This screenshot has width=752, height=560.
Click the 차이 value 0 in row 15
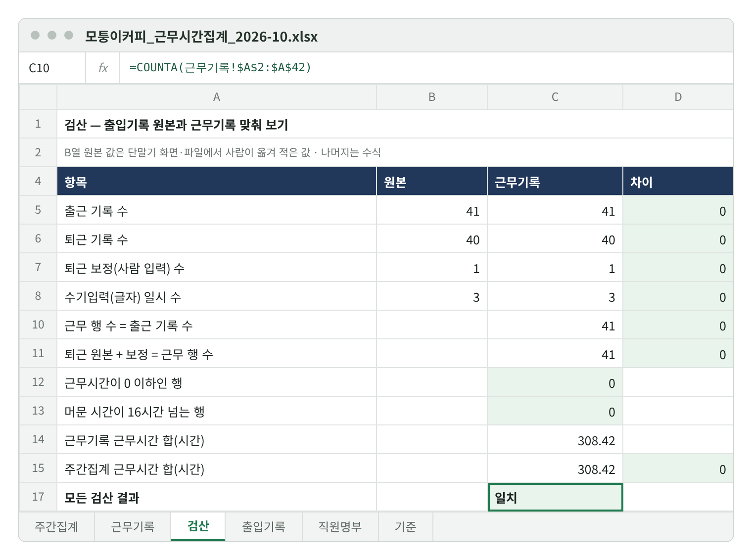click(x=678, y=468)
